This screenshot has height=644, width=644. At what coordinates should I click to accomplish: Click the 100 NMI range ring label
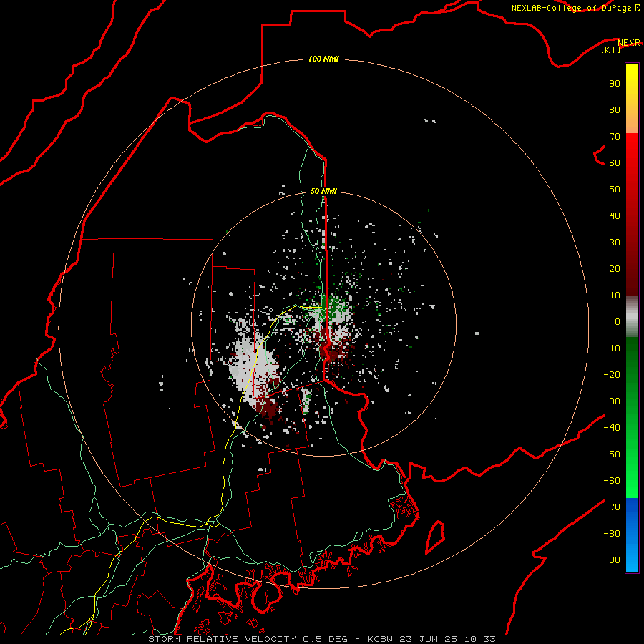(323, 59)
